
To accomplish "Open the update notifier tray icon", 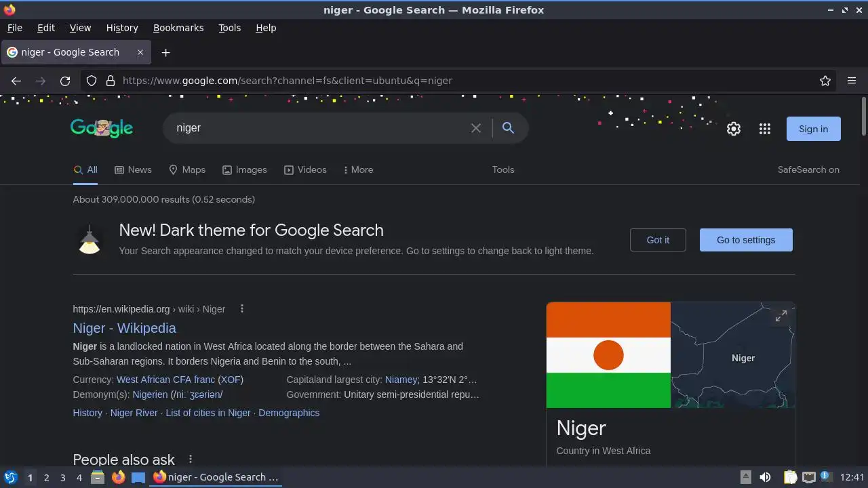I will tap(825, 476).
